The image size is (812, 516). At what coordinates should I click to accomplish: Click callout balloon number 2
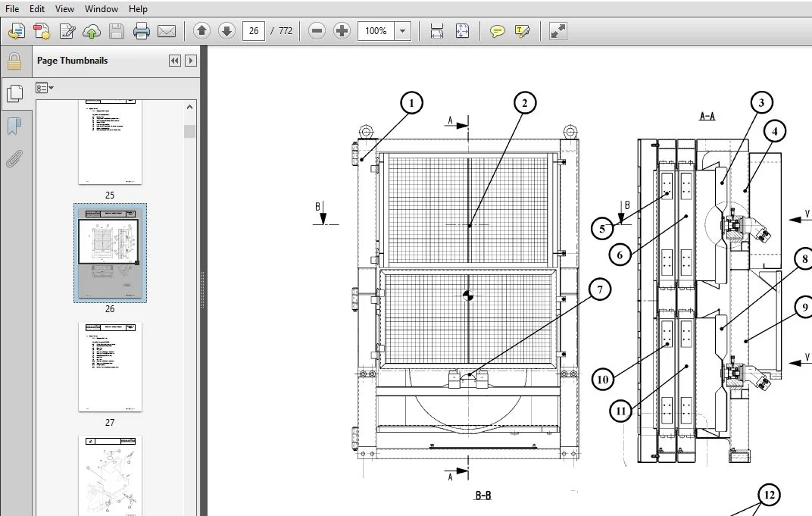click(525, 103)
